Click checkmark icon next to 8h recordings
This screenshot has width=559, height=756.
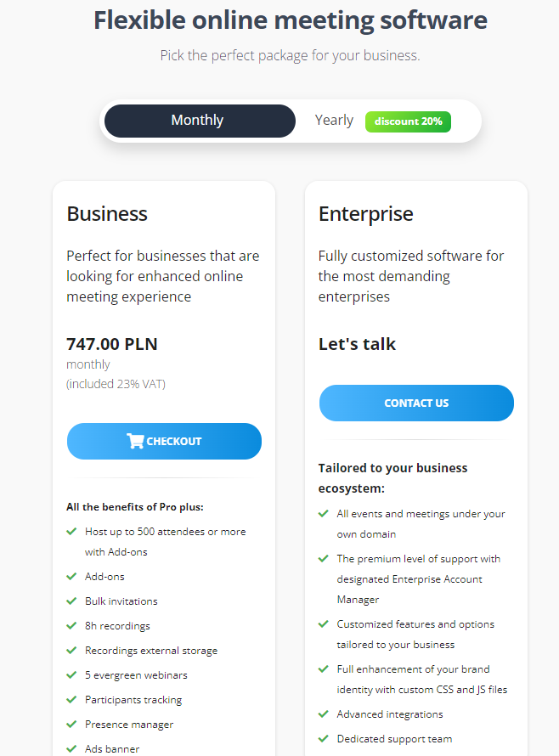(x=71, y=625)
